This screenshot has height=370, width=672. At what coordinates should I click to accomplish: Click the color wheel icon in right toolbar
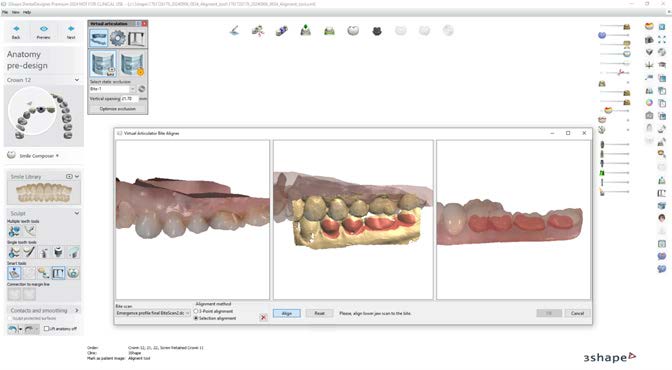pyautogui.click(x=649, y=103)
